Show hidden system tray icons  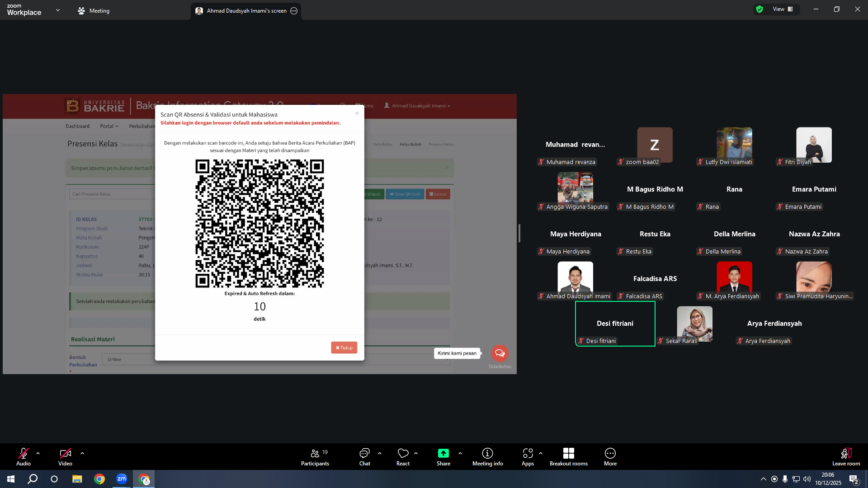click(x=764, y=479)
